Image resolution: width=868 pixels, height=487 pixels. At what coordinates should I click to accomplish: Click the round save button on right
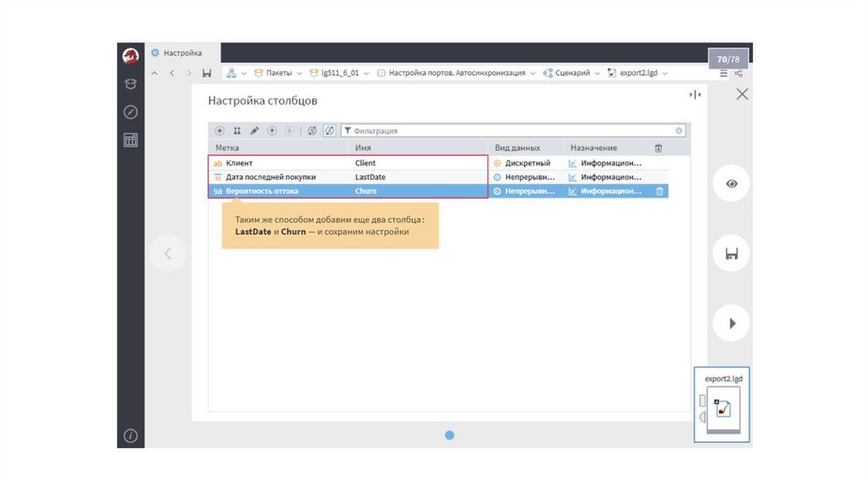pyautogui.click(x=731, y=253)
